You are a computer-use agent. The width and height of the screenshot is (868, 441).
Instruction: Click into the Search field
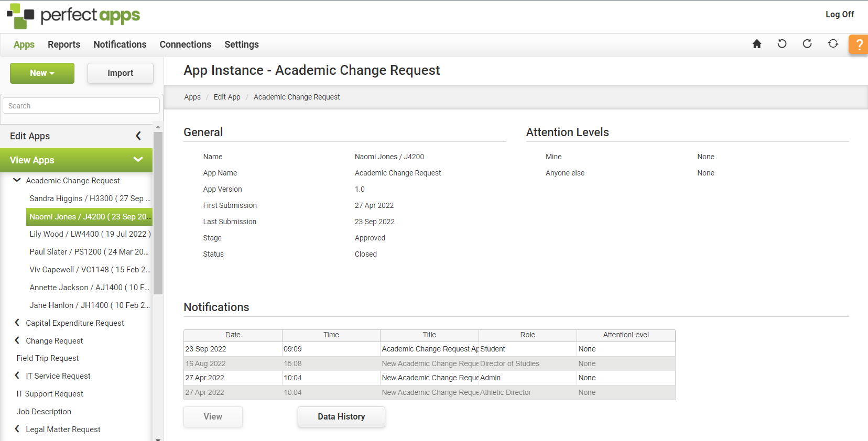pyautogui.click(x=81, y=106)
